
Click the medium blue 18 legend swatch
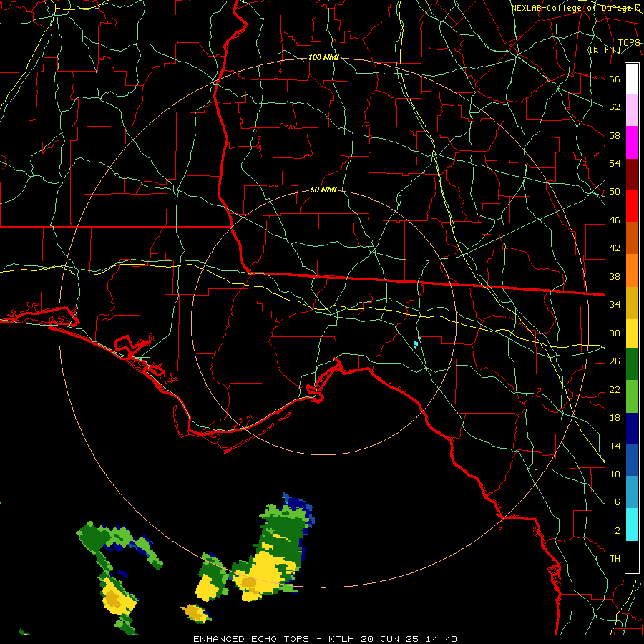point(632,460)
